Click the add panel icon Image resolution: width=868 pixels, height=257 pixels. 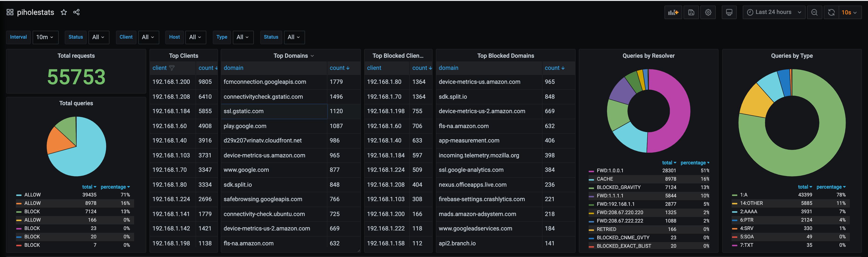point(673,13)
